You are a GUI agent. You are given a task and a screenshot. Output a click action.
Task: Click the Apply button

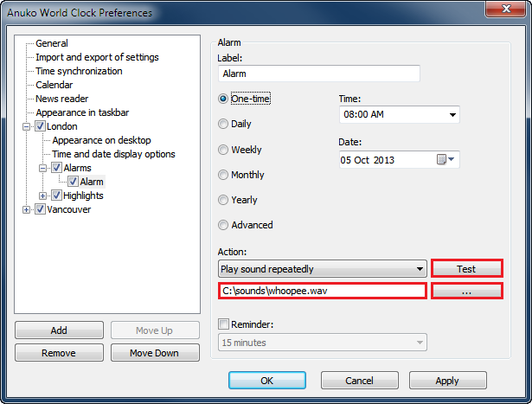(447, 381)
